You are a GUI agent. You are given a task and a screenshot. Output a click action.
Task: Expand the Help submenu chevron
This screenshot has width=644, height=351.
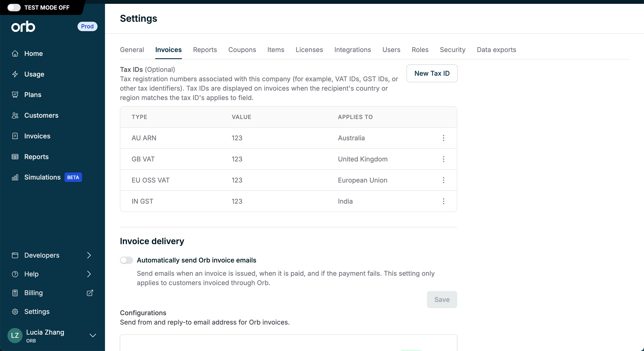click(x=89, y=274)
